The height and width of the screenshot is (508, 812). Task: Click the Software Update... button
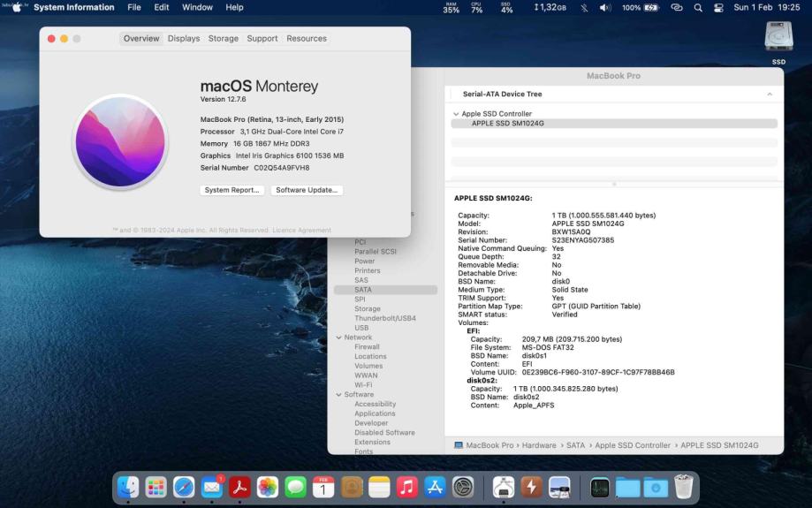307,190
